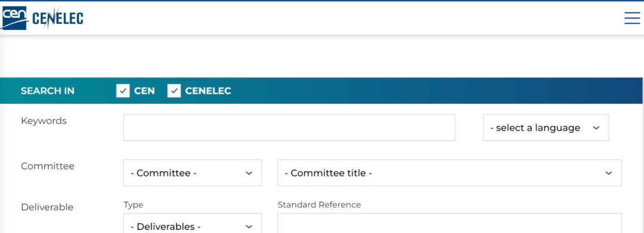Click the chevron in the language selector
The height and width of the screenshot is (233, 644).
click(596, 128)
